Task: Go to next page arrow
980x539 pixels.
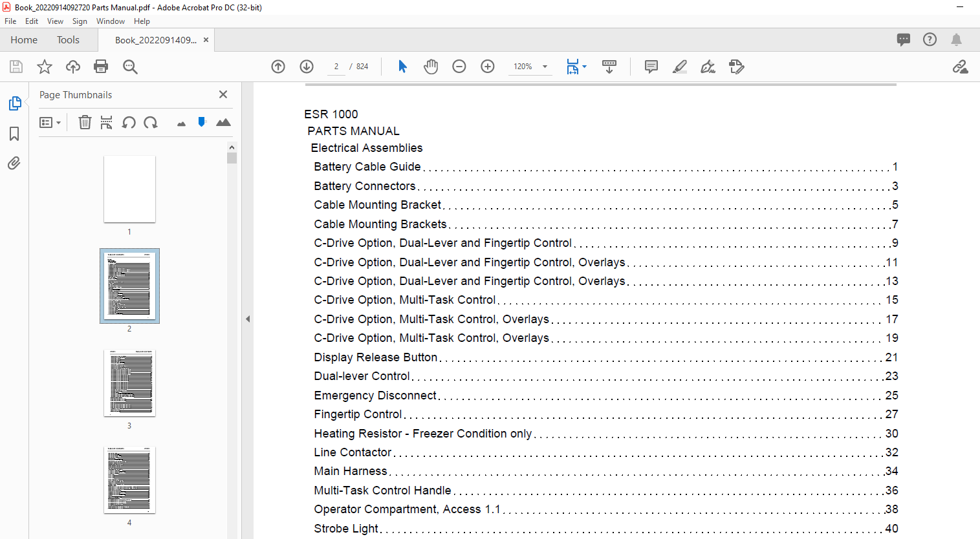Action: pyautogui.click(x=307, y=67)
